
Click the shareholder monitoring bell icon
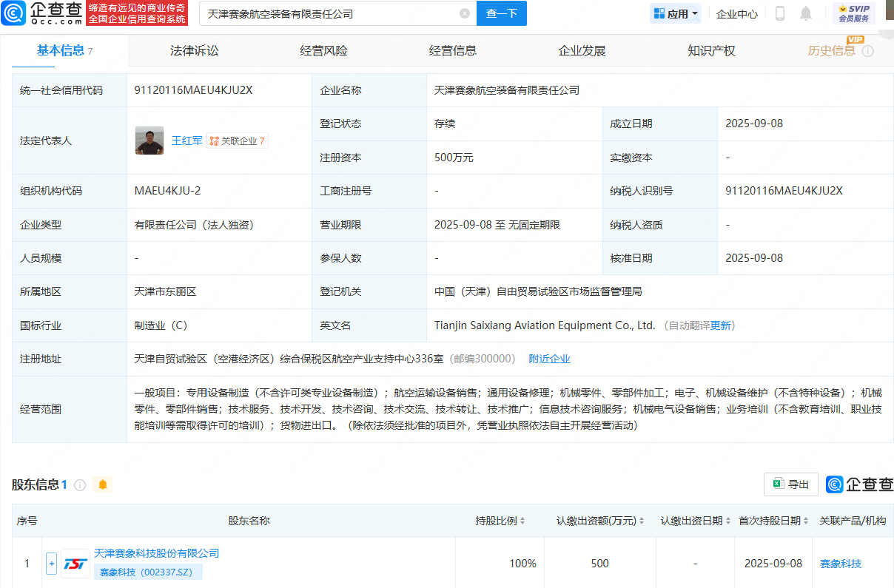coord(103,485)
